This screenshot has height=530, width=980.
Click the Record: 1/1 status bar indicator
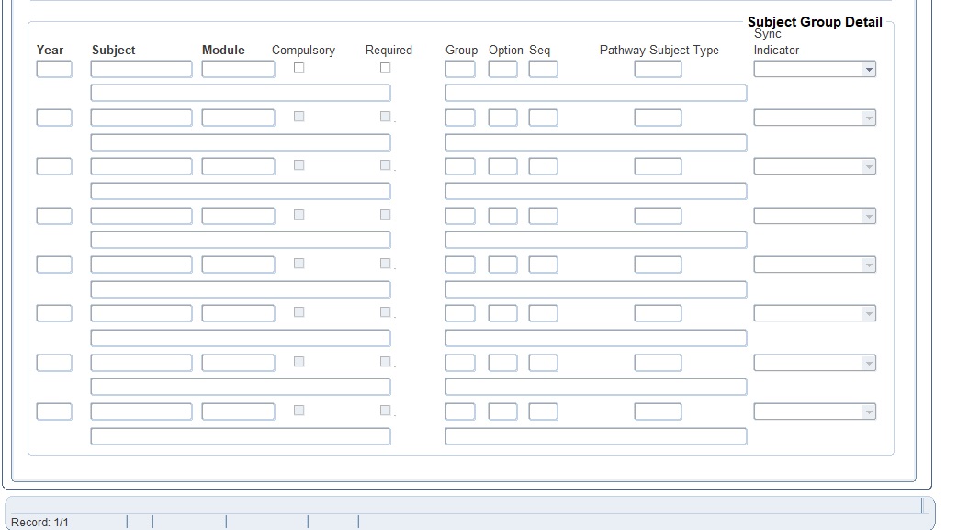pyautogui.click(x=40, y=523)
